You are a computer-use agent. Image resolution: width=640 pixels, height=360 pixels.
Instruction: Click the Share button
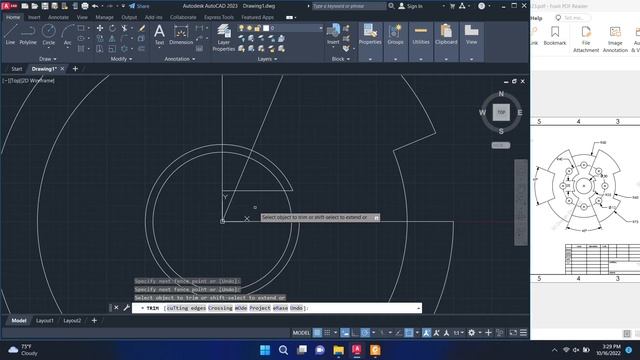(x=139, y=6)
